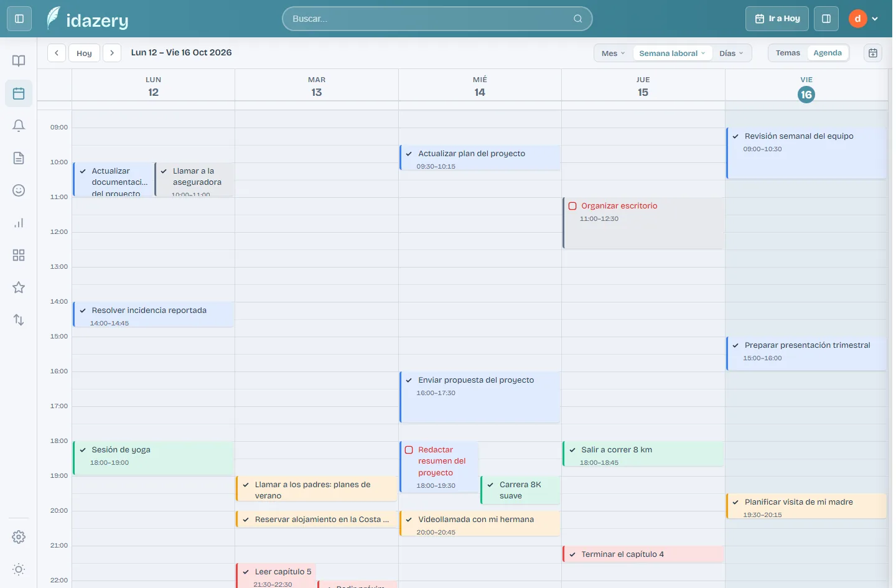
Task: Uncheck Leer capítulo 5 task
Action: click(x=246, y=572)
